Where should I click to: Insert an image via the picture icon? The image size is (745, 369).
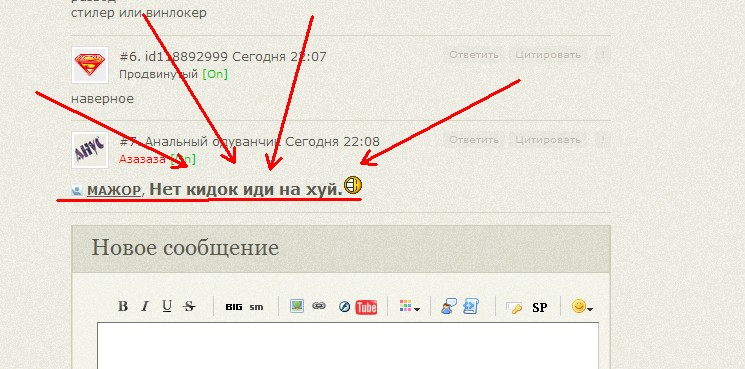(x=296, y=306)
